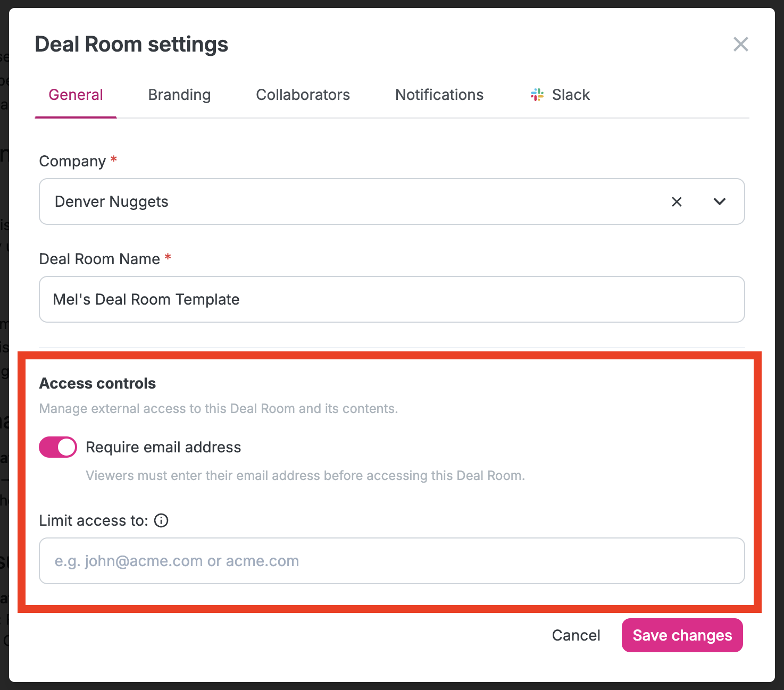Focus the Deal Room Name field
Image resolution: width=784 pixels, height=690 pixels.
click(392, 299)
